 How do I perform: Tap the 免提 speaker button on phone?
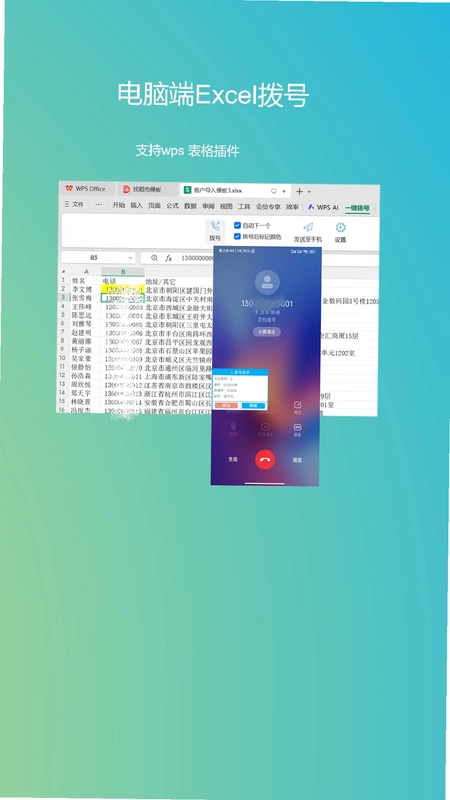pyautogui.click(x=233, y=459)
